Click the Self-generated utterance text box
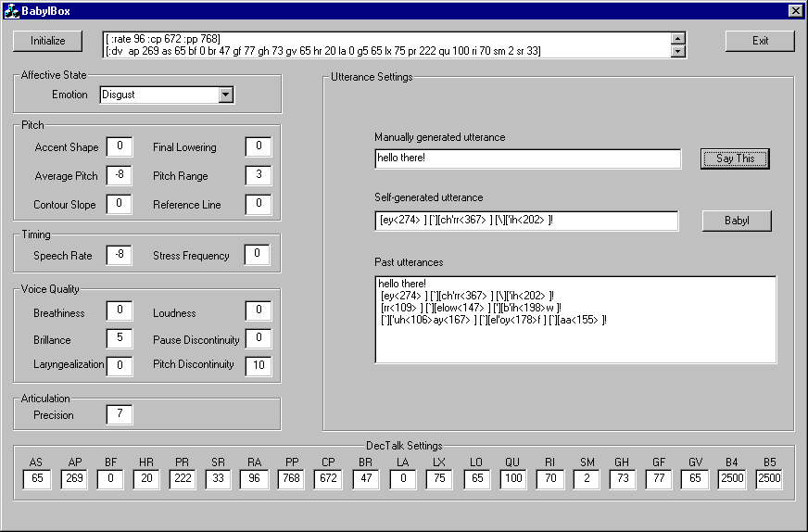The width and height of the screenshot is (808, 532). [x=526, y=221]
